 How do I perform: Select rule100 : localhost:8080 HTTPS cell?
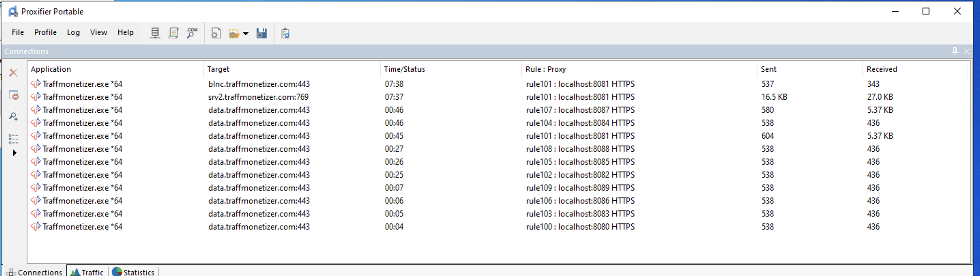tap(580, 226)
